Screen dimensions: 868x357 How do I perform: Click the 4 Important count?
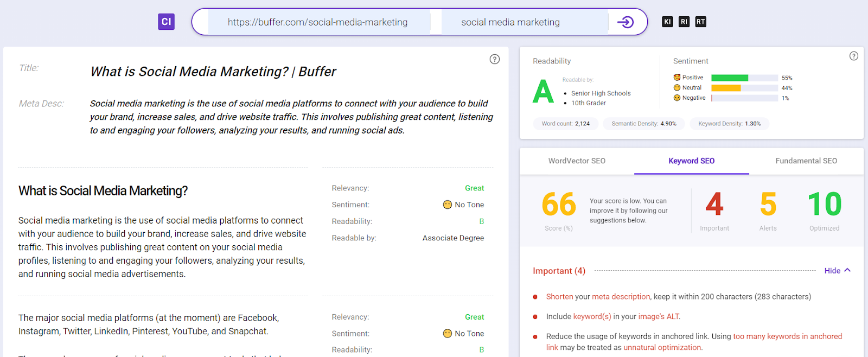coord(714,205)
